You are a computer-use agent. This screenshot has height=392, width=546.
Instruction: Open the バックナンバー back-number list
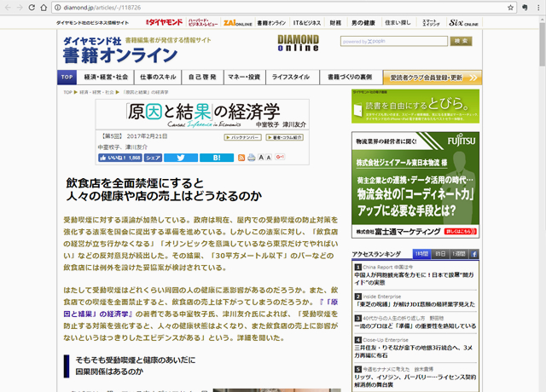click(242, 136)
